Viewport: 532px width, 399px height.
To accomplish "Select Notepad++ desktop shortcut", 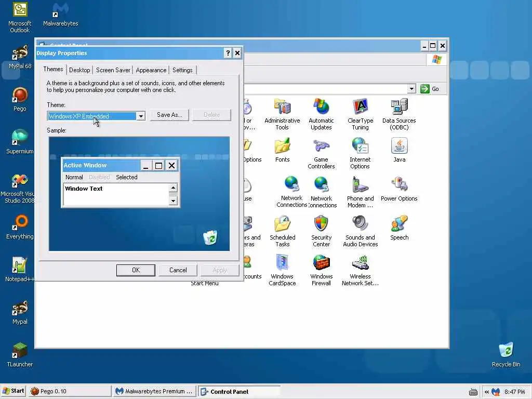I will click(x=20, y=270).
